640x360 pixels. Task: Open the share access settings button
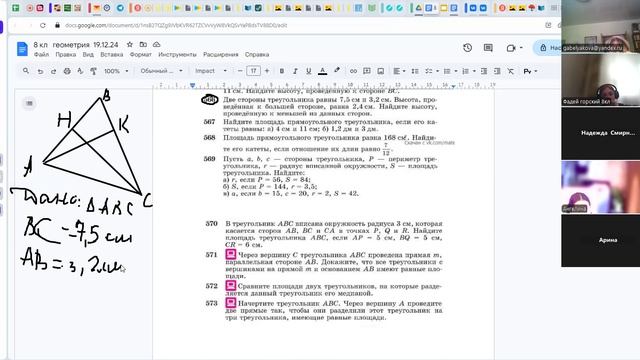[548, 48]
